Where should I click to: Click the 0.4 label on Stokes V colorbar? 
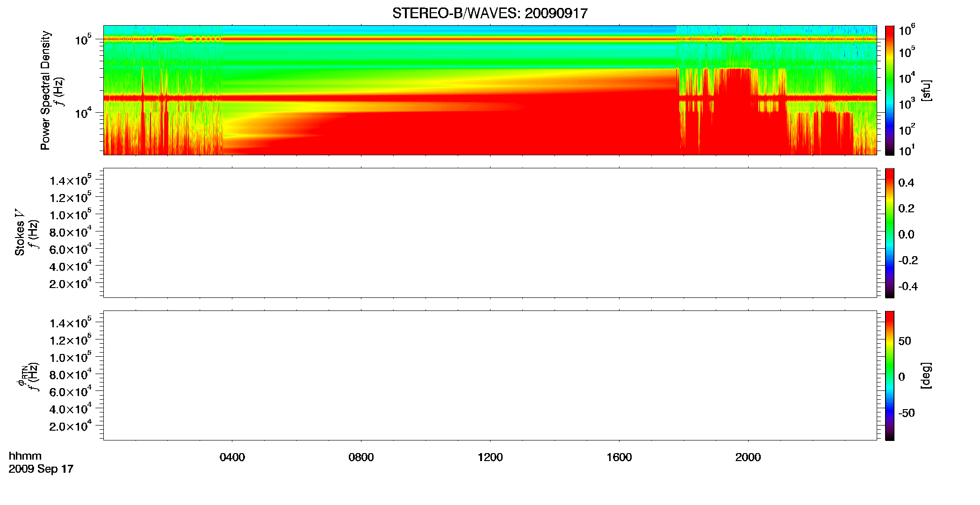click(906, 183)
